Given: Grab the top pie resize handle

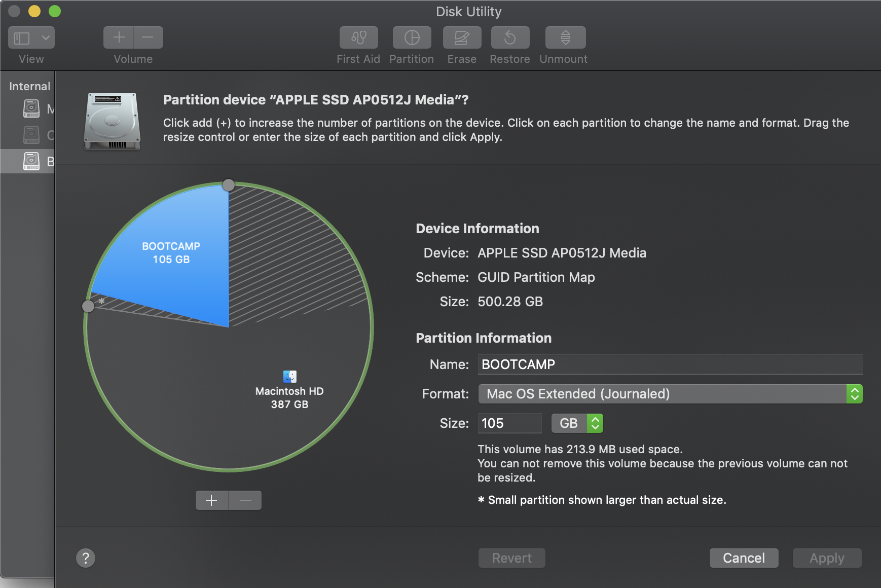Looking at the screenshot, I should [229, 185].
